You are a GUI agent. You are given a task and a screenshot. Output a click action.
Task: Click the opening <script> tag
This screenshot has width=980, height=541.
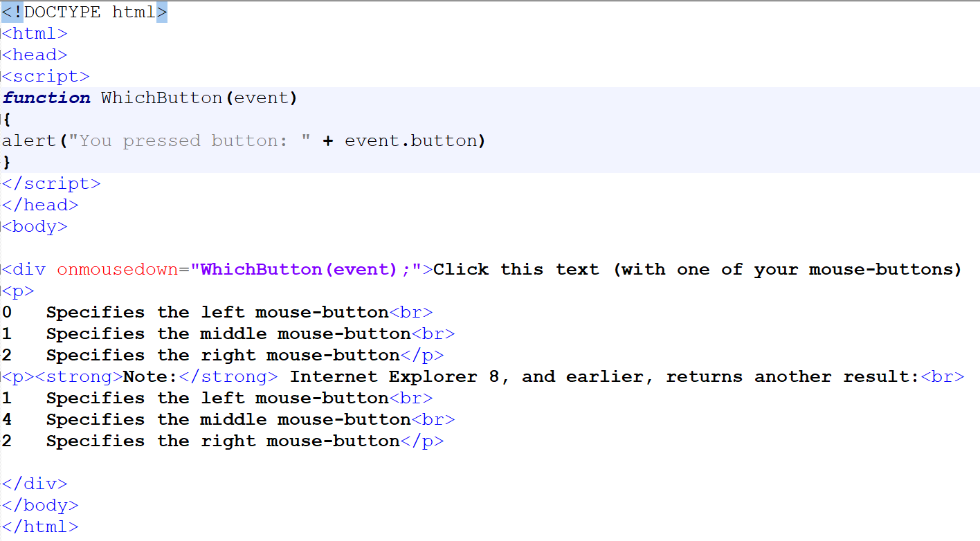tap(46, 77)
